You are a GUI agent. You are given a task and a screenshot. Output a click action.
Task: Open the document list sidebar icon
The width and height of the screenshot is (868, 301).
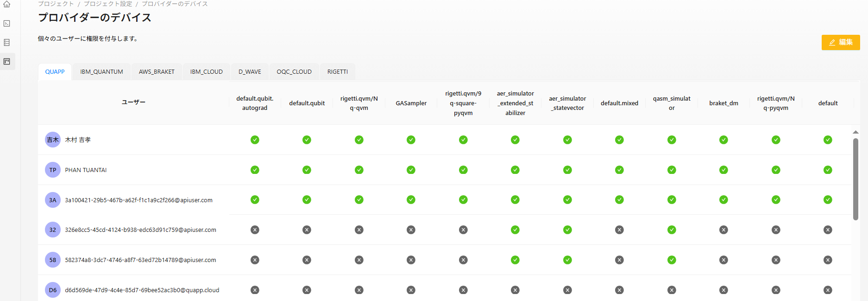[x=7, y=43]
